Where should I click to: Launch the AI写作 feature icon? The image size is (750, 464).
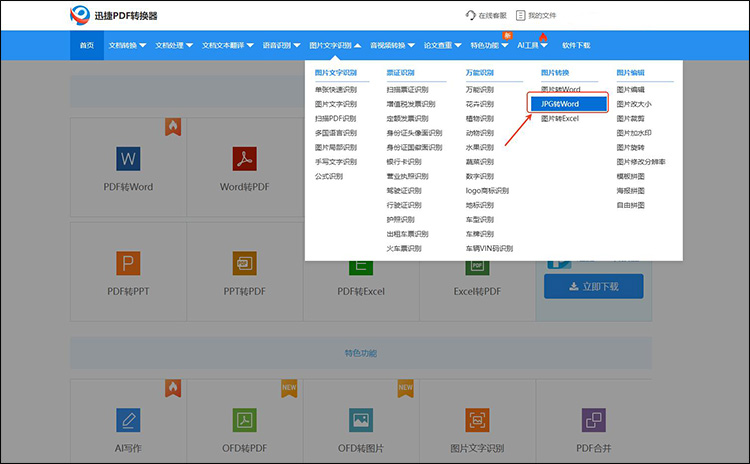click(128, 420)
